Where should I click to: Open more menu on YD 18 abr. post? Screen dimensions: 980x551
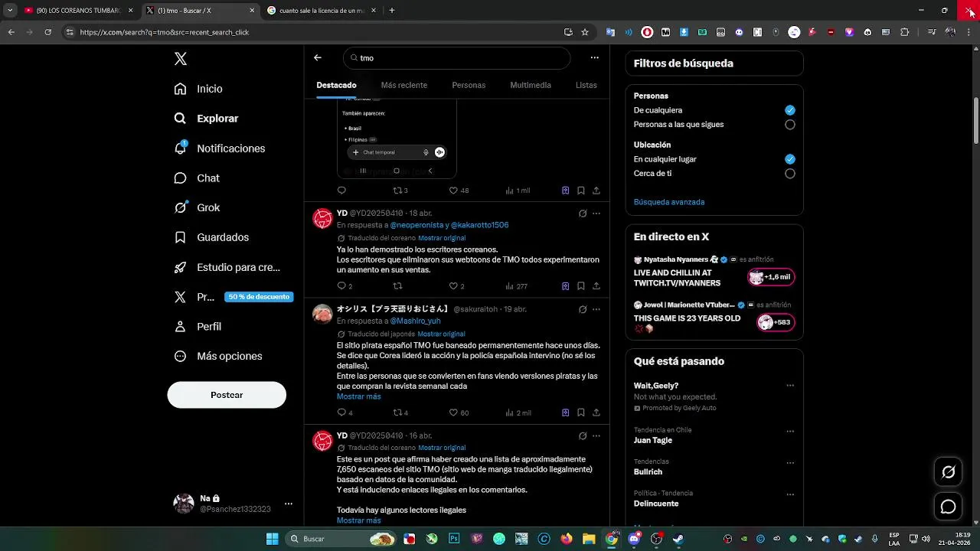pyautogui.click(x=596, y=214)
